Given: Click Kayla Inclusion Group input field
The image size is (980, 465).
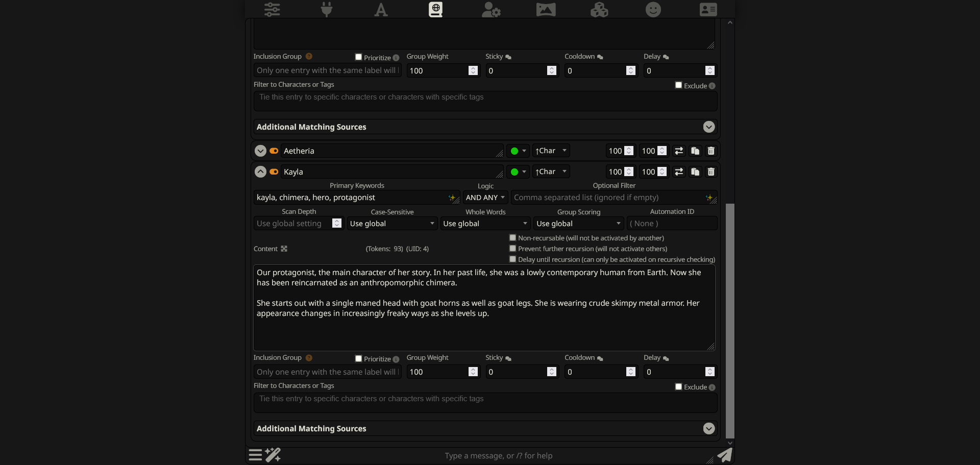Looking at the screenshot, I should tap(327, 372).
